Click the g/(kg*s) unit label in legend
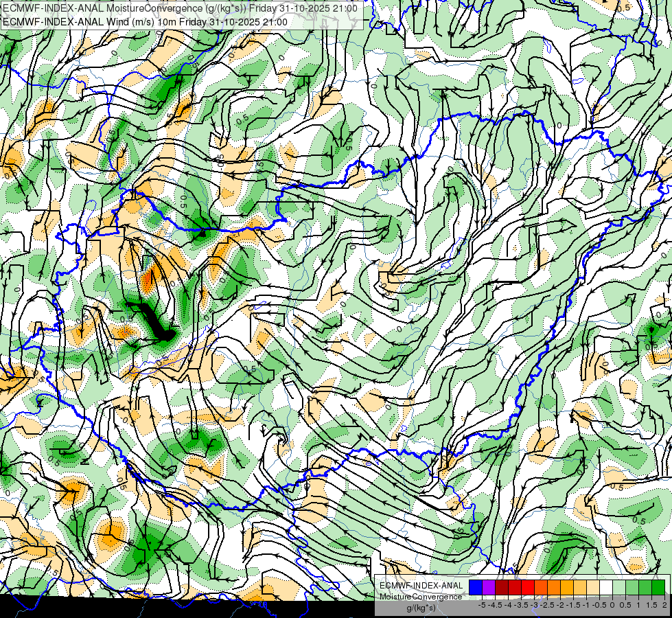672x618 pixels. click(421, 608)
